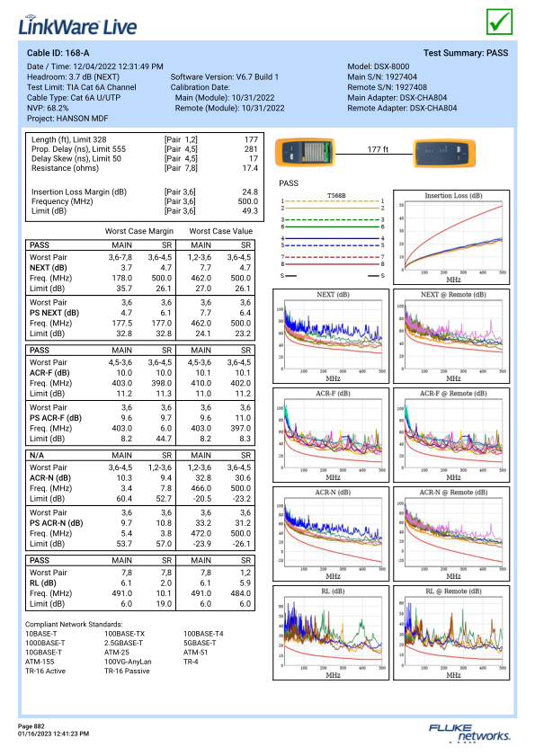Open the RL @ Remote (dB) graph
The height and width of the screenshot is (756, 535).
coord(451,633)
